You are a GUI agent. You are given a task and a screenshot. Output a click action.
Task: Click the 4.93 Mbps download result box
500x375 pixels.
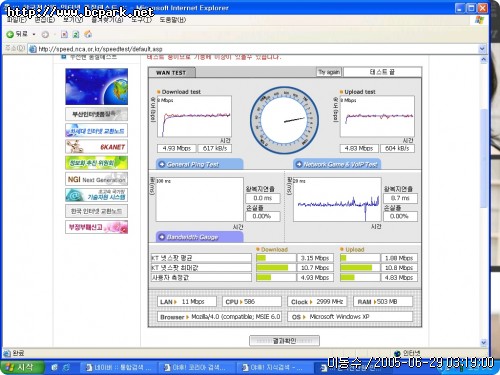click(x=177, y=148)
